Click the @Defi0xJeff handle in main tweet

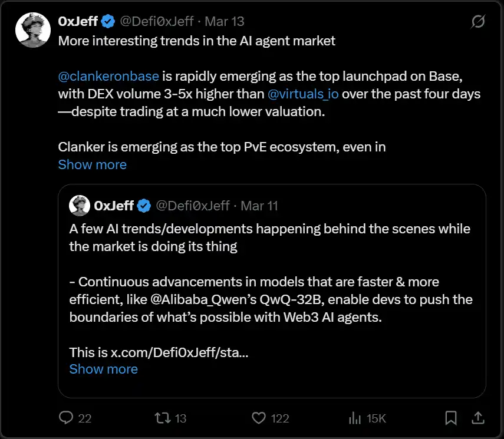pyautogui.click(x=157, y=22)
